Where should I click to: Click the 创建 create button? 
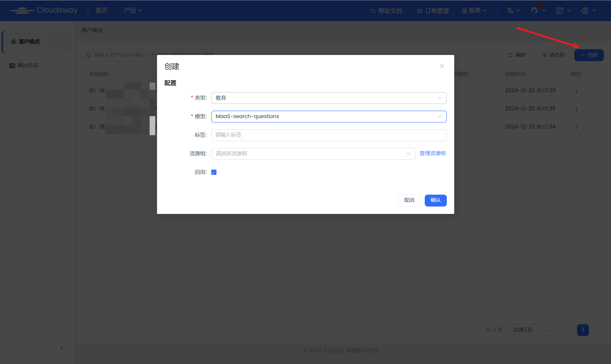pyautogui.click(x=589, y=55)
